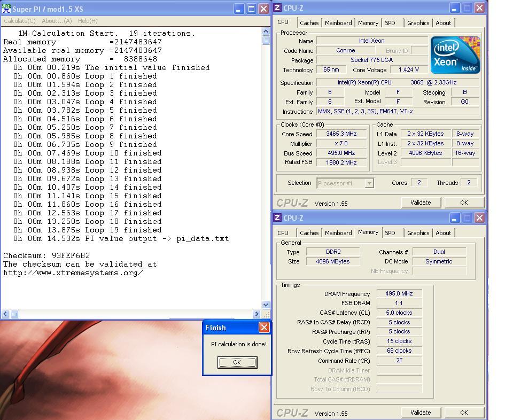
Task: Switch to Mainboard tab in bottom CPU-Z window
Action: pyautogui.click(x=338, y=233)
